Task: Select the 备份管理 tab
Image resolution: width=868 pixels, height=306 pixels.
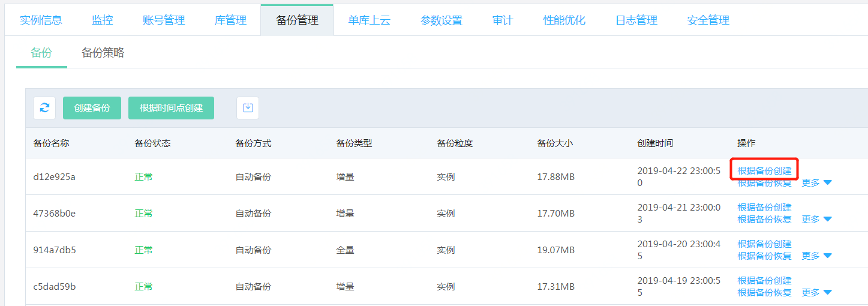Action: tap(297, 20)
